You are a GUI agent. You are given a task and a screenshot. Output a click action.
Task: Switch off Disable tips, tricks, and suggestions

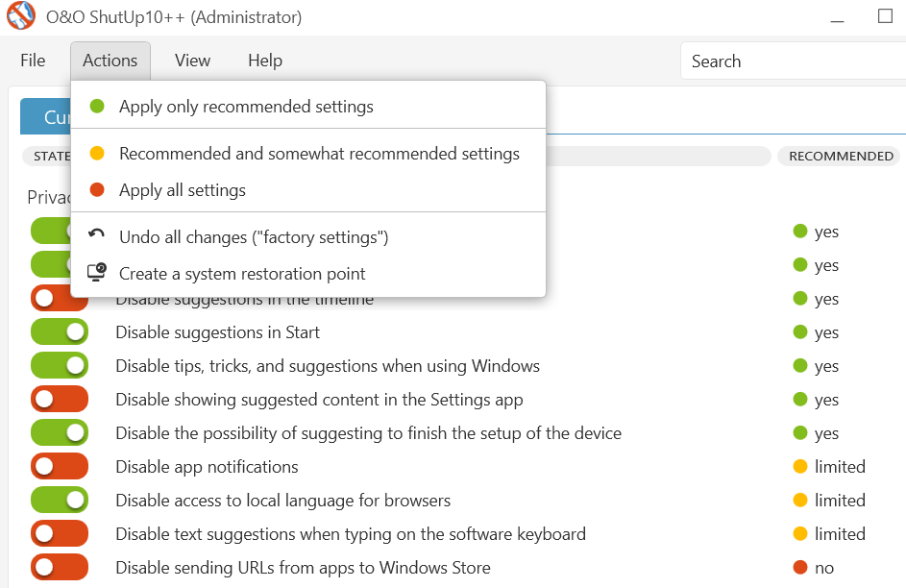tap(60, 366)
